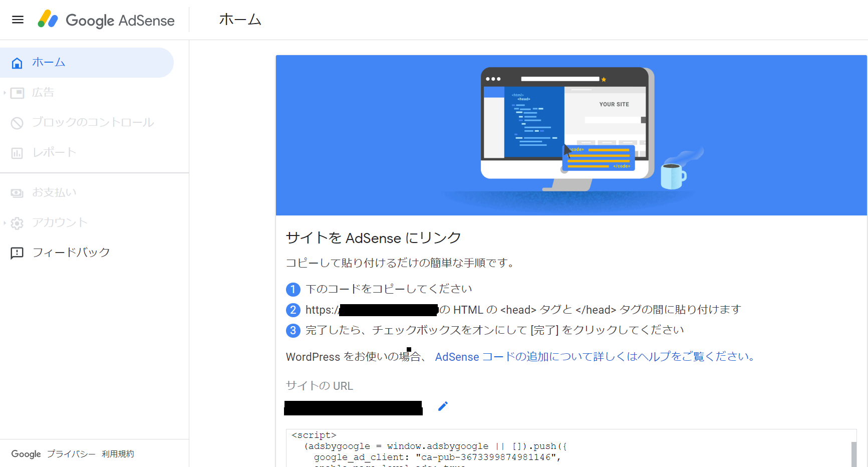Click the pencil icon to edit site URL
868x467 pixels.
[443, 406]
